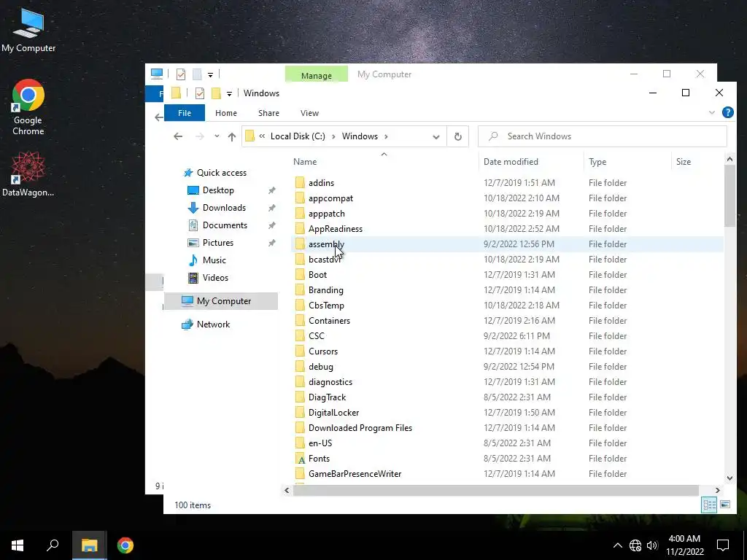Open My Computer desktop shortcut
Image resolution: width=747 pixels, height=560 pixels.
28,29
